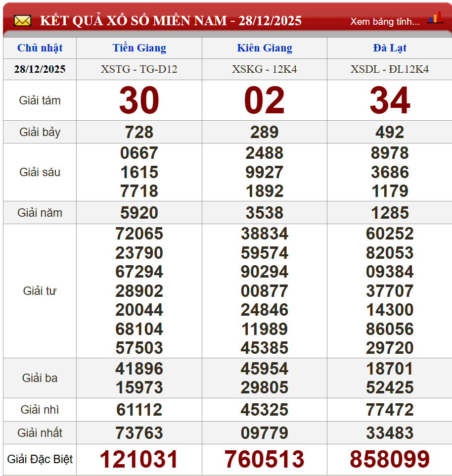The image size is (452, 476).
Task: Click the Chủ nhật day link
Action: coord(40,48)
